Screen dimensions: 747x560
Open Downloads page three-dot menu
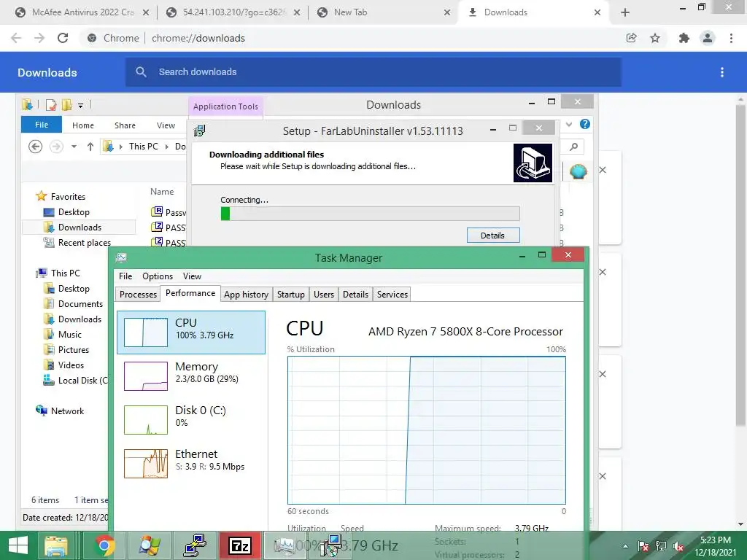tap(721, 72)
